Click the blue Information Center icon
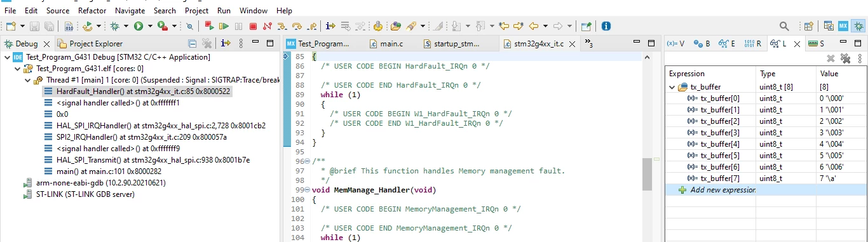Screen dimensions: 868x242 [606, 26]
